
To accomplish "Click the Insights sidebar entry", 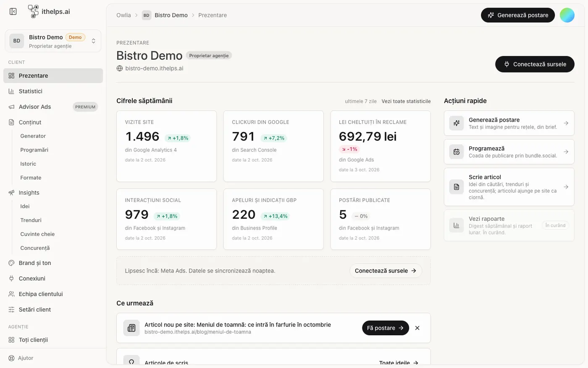I will [53, 193].
